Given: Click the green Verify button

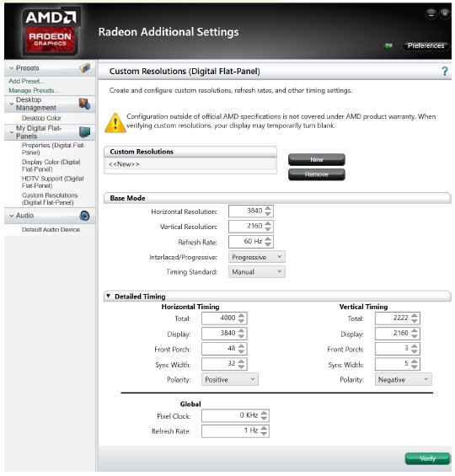Looking at the screenshot, I should (x=427, y=458).
